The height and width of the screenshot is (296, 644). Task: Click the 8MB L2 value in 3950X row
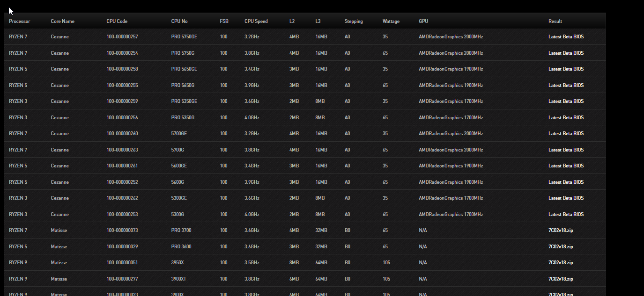click(294, 263)
